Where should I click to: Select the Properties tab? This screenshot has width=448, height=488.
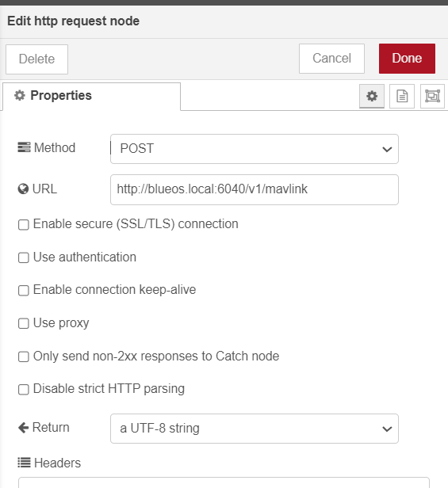92,96
